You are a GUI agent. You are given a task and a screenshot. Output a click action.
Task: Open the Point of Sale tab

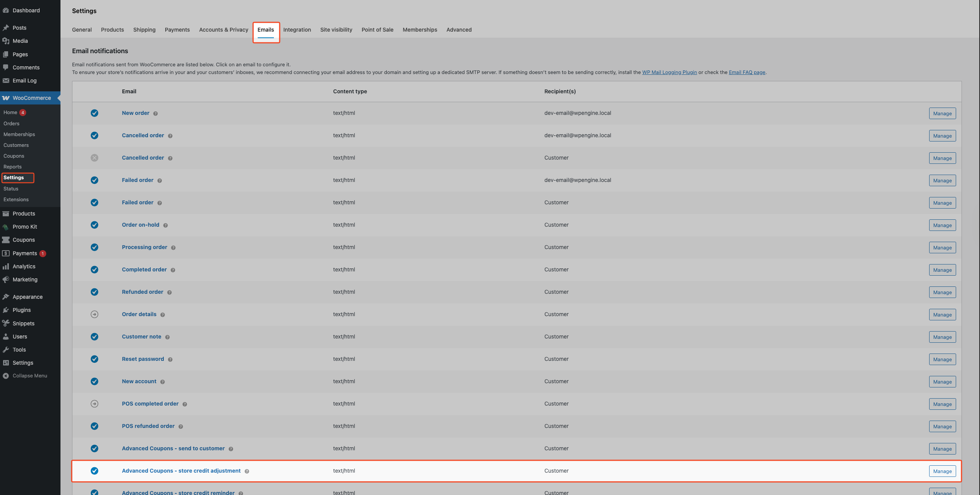(377, 30)
